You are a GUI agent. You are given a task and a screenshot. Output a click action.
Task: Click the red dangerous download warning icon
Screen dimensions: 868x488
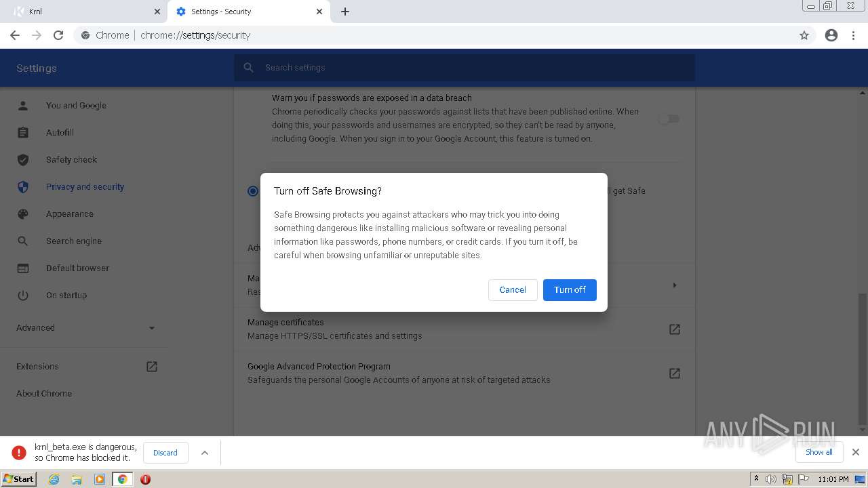[x=19, y=452]
